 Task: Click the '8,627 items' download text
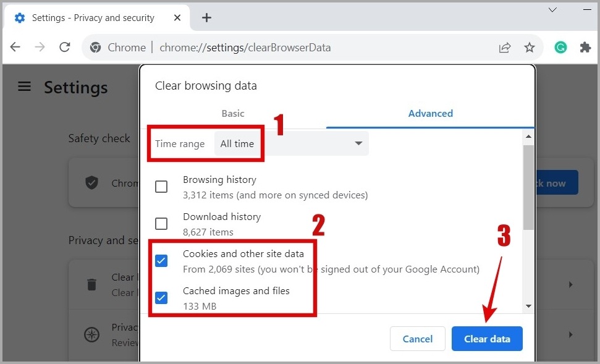point(208,232)
